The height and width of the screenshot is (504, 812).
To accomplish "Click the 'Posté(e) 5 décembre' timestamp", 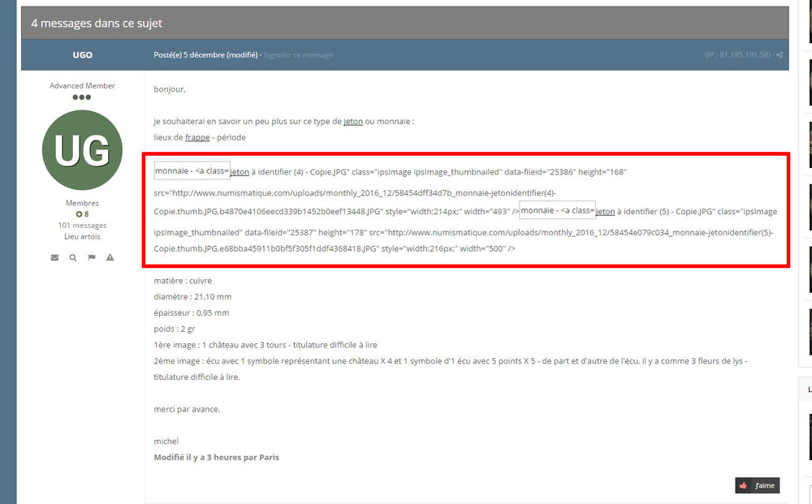I will pos(205,55).
